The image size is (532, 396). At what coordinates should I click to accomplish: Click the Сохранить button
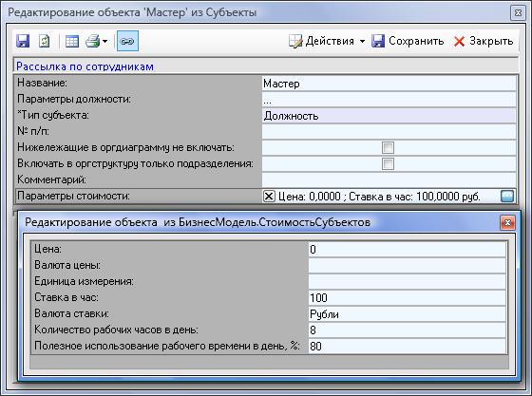408,41
